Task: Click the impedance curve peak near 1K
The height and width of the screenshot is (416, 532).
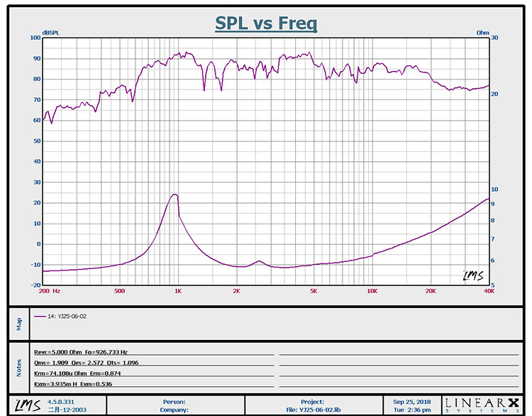Action: coord(174,195)
